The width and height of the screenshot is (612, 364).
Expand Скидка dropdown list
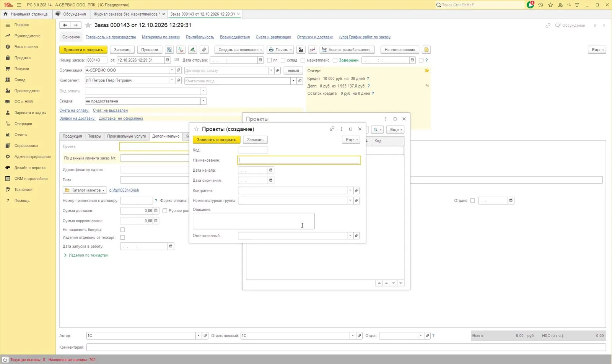[x=203, y=101]
